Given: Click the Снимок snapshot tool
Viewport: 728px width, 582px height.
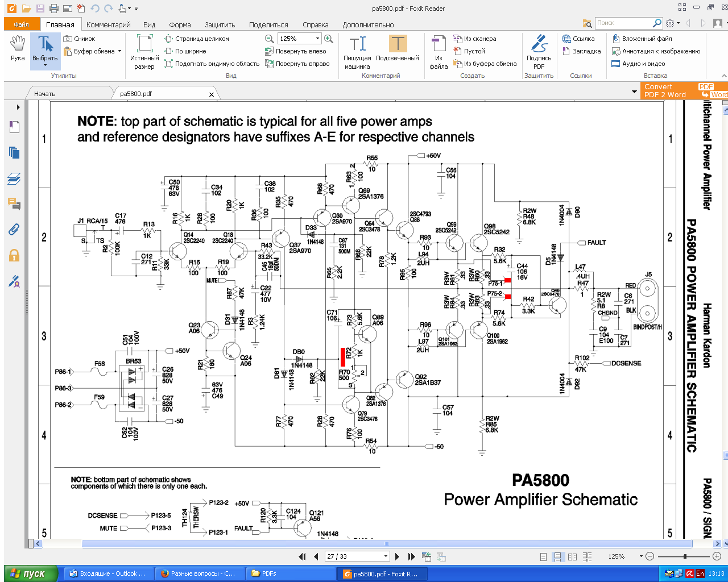Looking at the screenshot, I should [80, 39].
